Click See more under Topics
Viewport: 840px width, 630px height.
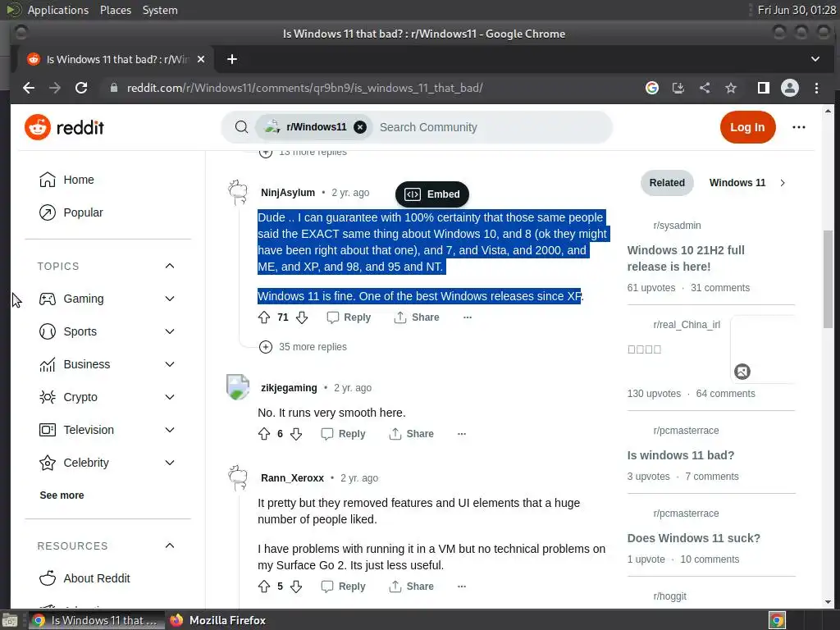tap(62, 495)
